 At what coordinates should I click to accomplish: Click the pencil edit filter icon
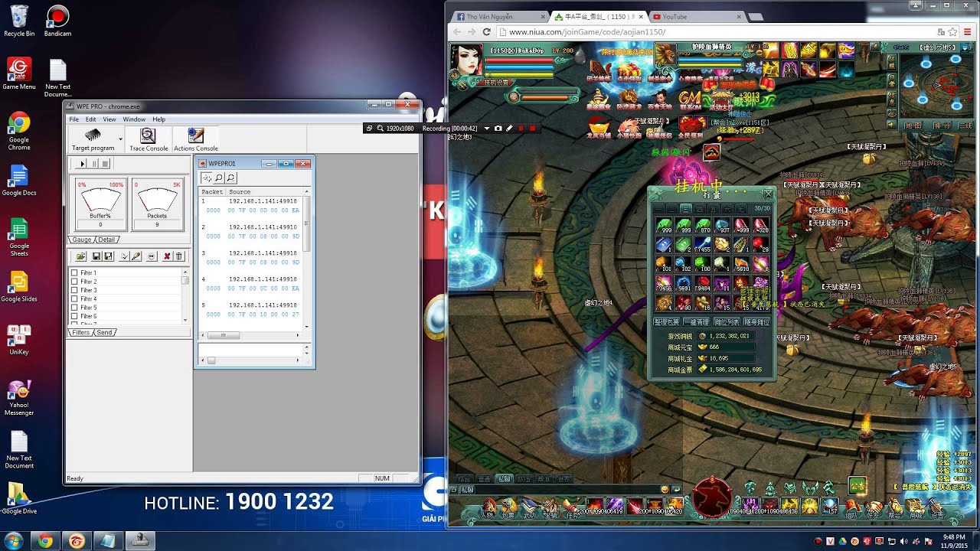(136, 256)
